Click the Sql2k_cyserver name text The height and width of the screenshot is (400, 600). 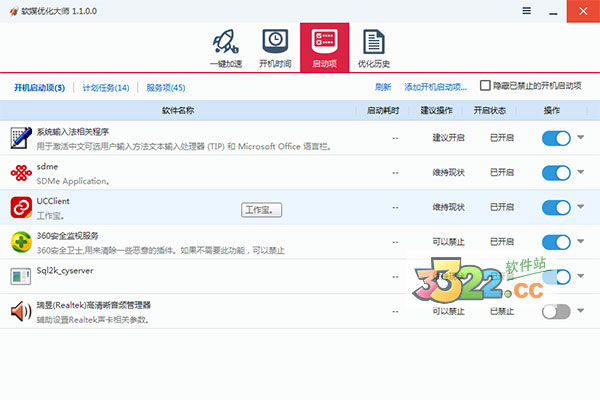[65, 271]
